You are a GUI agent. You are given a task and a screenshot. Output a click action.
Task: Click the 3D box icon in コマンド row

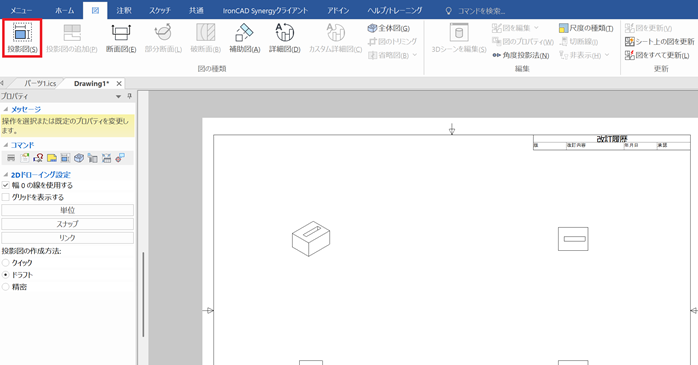[79, 158]
